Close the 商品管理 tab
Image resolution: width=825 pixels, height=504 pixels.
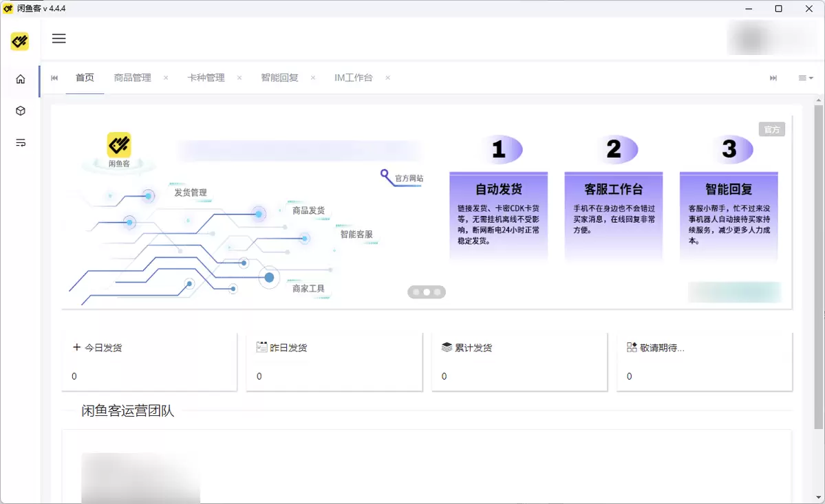coord(165,78)
